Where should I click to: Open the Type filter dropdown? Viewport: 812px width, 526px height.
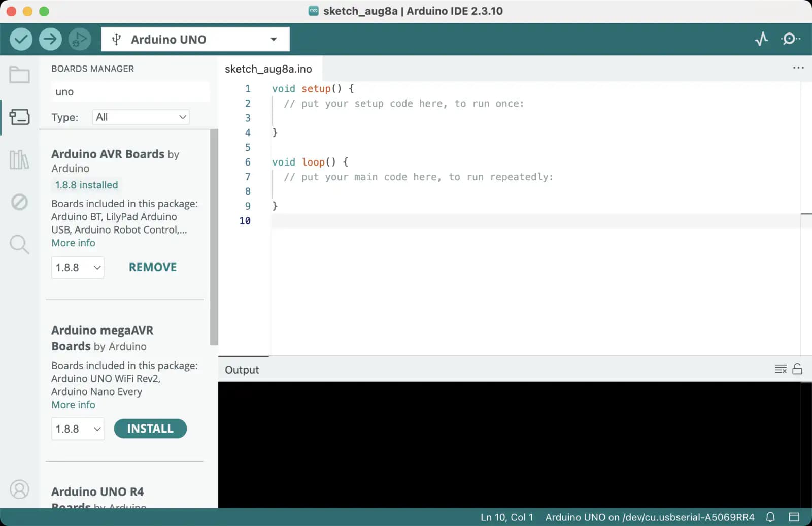tap(141, 117)
